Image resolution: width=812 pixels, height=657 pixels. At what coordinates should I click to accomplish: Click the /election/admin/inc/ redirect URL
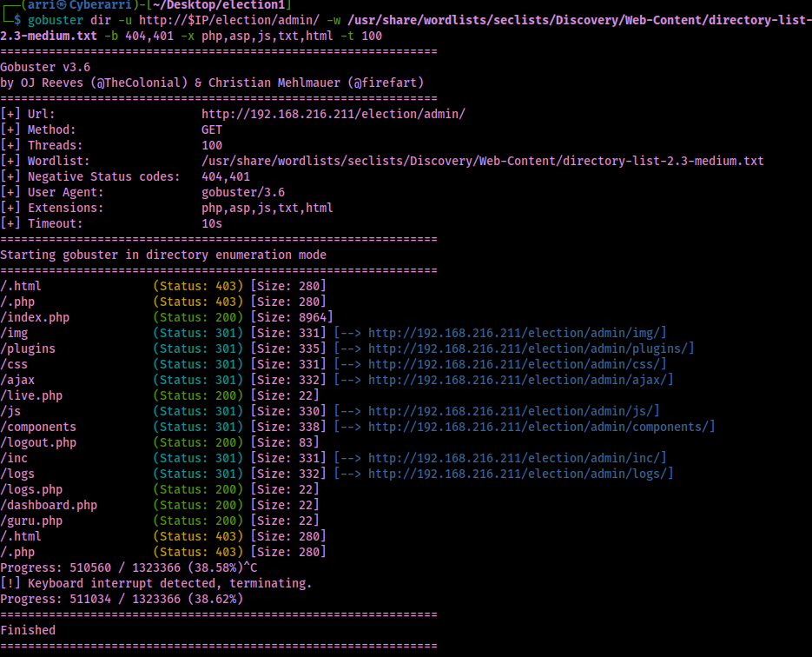point(517,458)
